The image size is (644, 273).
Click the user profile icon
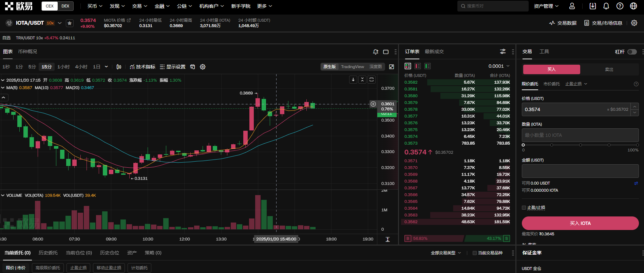pyautogui.click(x=572, y=6)
